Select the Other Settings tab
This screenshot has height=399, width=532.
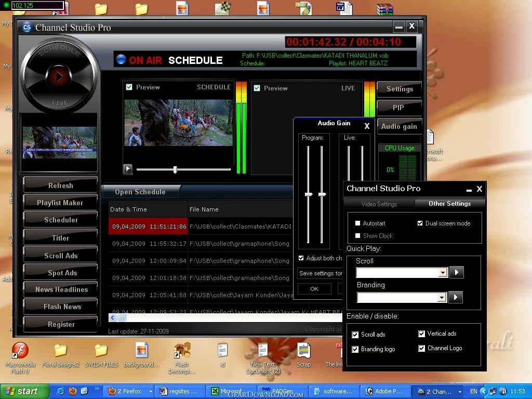pyautogui.click(x=449, y=204)
